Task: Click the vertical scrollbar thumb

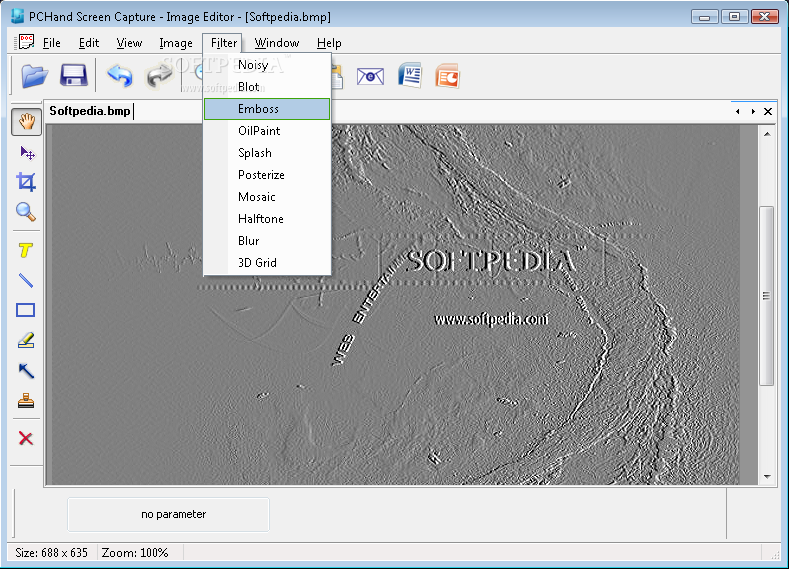Action: (766, 296)
